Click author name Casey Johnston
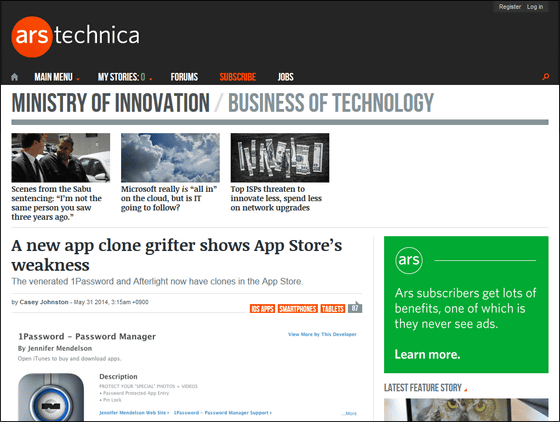Image resolution: width=560 pixels, height=422 pixels. tap(44, 302)
